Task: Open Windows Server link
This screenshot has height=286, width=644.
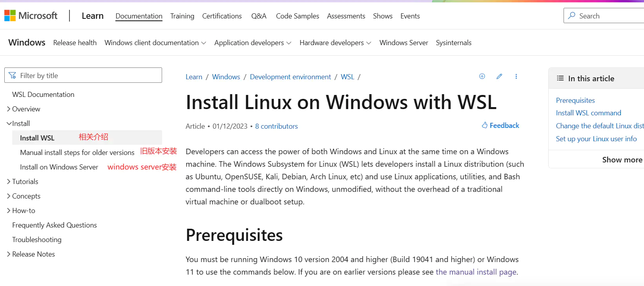Action: point(404,43)
